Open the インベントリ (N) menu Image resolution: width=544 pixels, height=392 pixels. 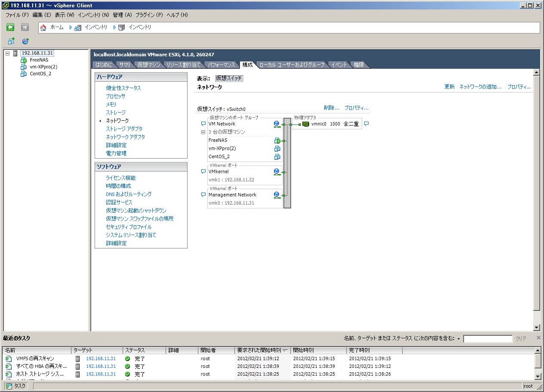[x=93, y=15]
